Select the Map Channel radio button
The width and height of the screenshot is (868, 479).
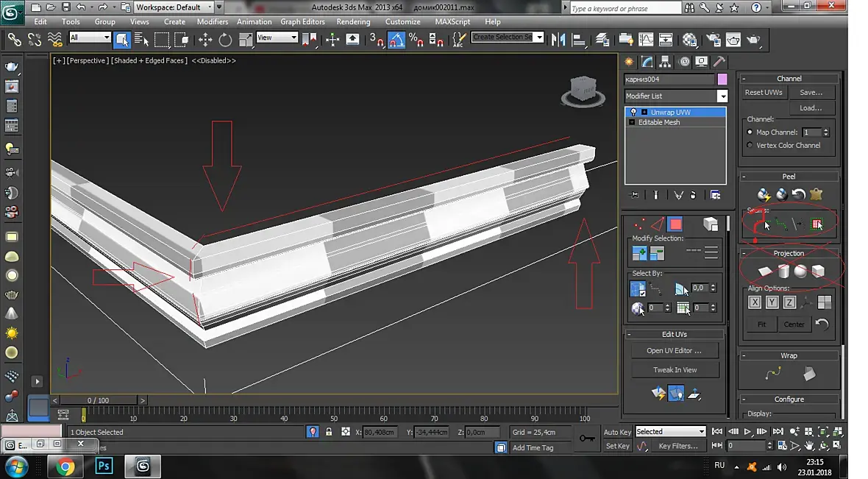[x=750, y=132]
